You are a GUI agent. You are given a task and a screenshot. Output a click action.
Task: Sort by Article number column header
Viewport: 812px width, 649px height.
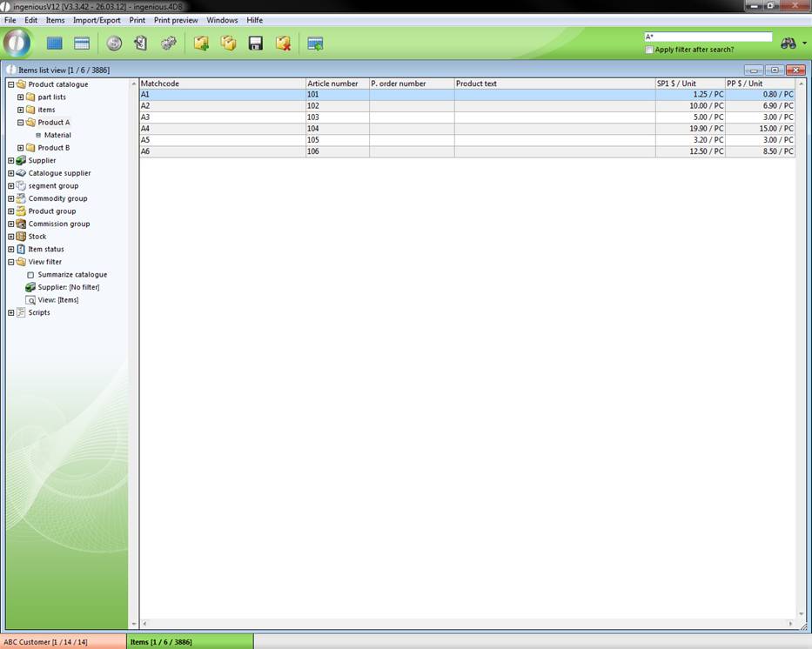pos(336,84)
